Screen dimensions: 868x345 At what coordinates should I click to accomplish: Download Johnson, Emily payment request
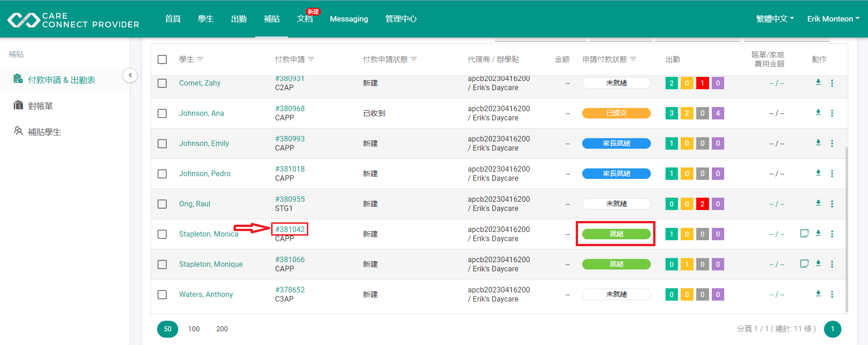pos(818,143)
